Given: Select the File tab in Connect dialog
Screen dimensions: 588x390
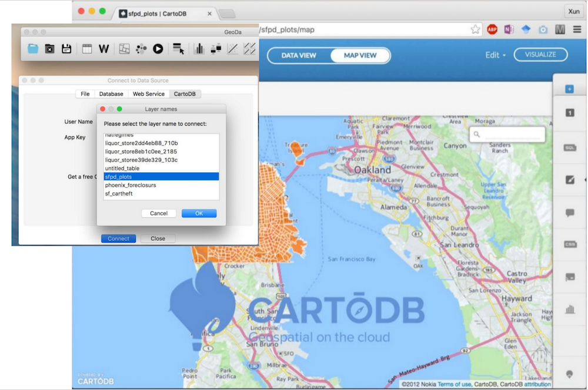Looking at the screenshot, I should click(x=85, y=93).
